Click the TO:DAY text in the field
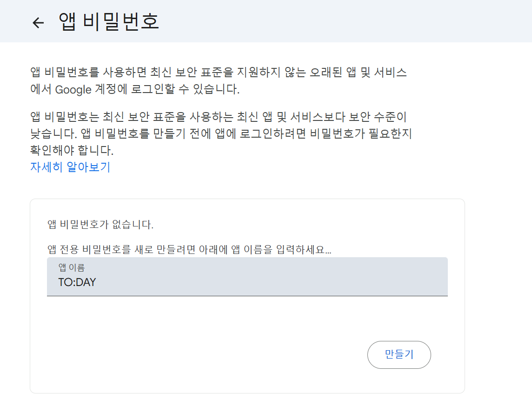Image resolution: width=532 pixels, height=413 pixels. tap(77, 282)
